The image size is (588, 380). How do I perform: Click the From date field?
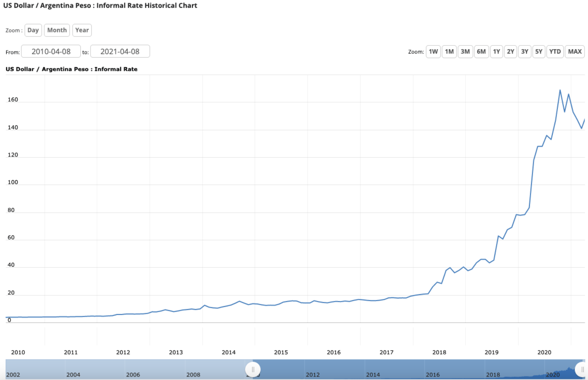tap(51, 52)
